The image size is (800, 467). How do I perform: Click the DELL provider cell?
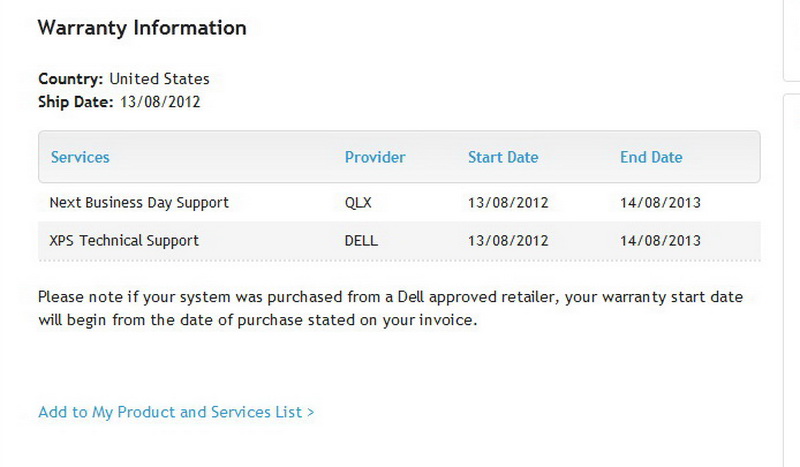361,241
